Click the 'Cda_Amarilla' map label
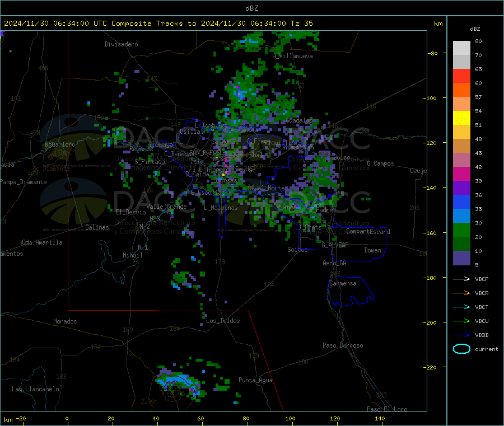Image resolution: width=504 pixels, height=426 pixels. 42,242
